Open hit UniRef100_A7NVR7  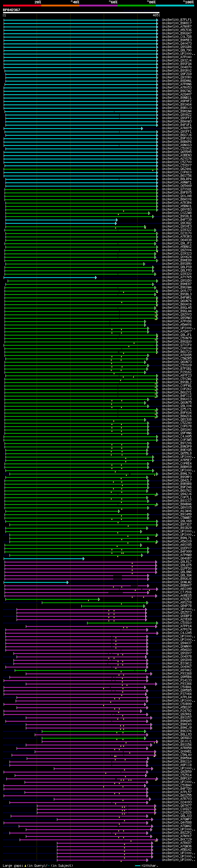click(176, 27)
